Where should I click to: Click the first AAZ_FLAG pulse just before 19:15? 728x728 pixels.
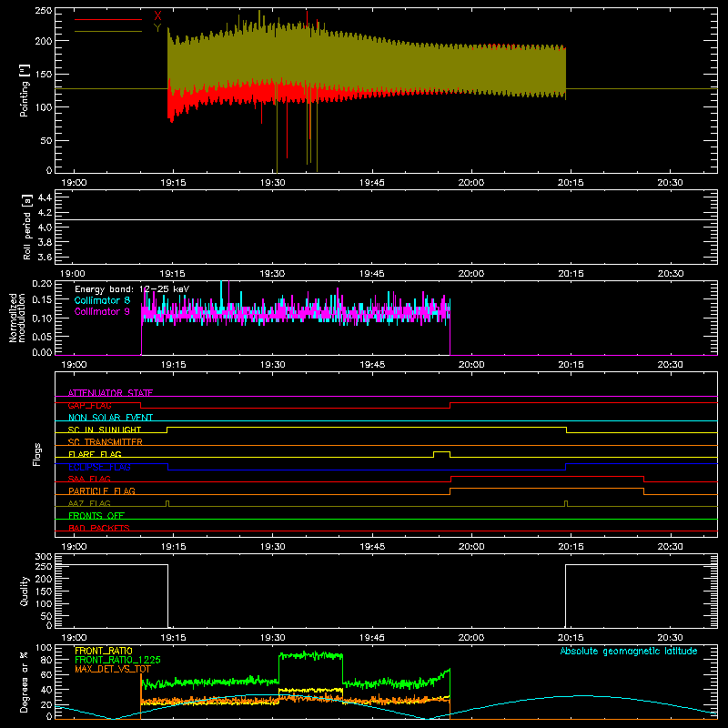pos(167,503)
